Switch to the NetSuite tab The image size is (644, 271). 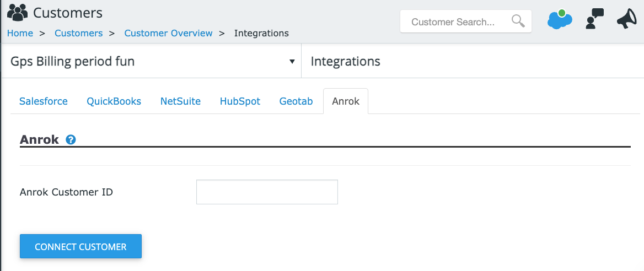[x=180, y=101]
